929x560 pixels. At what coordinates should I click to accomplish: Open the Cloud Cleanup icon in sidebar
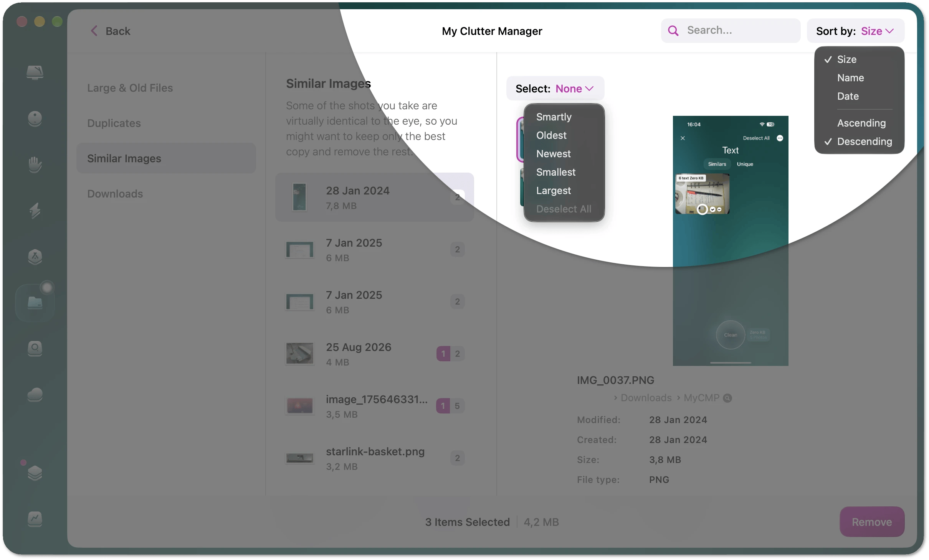[x=35, y=395]
